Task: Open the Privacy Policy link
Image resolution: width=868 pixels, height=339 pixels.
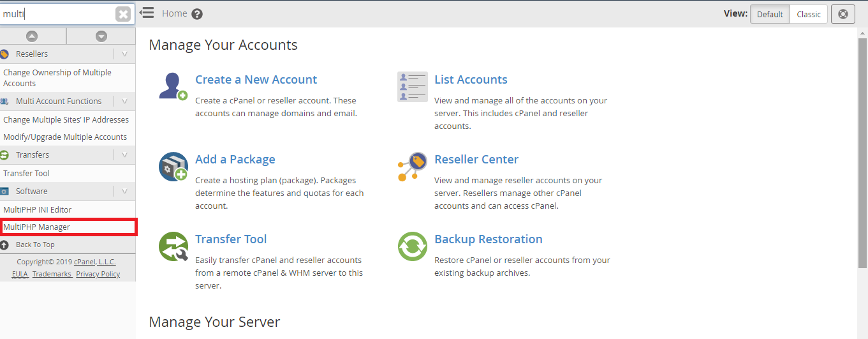Action: [98, 274]
